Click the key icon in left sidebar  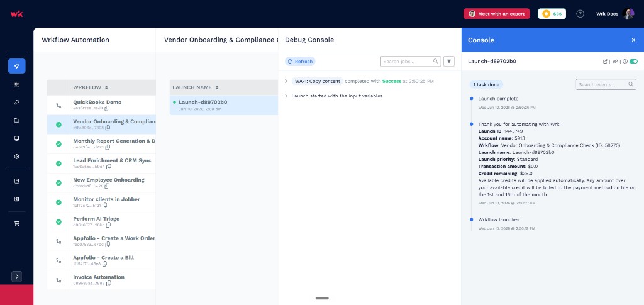click(x=17, y=103)
